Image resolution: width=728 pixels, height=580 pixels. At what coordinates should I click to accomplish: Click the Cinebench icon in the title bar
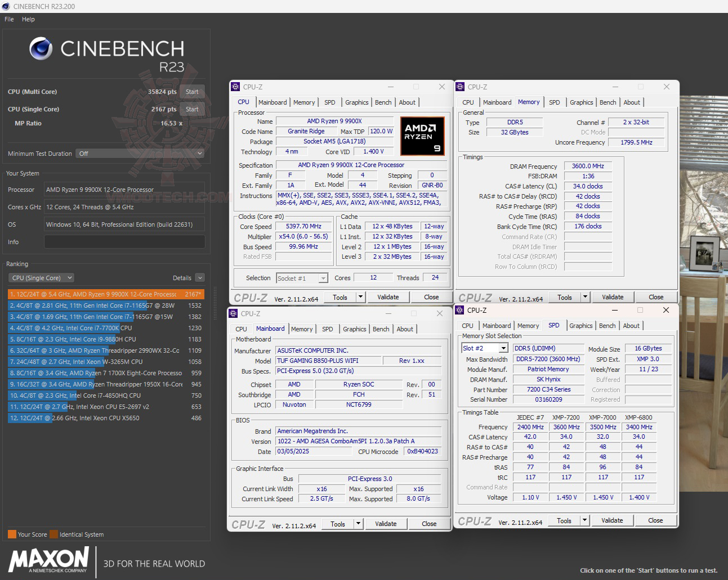point(6,6)
